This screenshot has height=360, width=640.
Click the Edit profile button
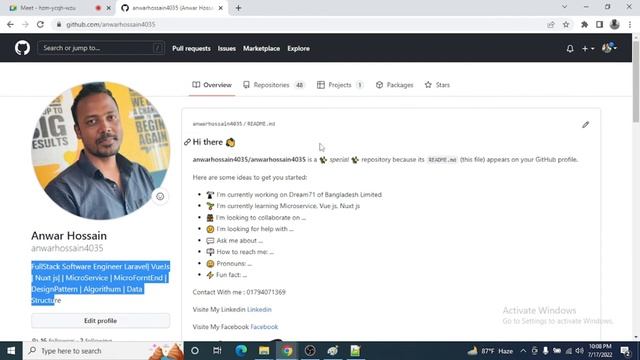point(100,321)
